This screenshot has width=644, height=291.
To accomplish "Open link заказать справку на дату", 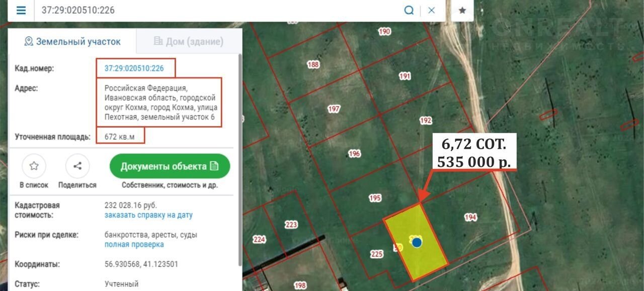I will click(x=148, y=215).
